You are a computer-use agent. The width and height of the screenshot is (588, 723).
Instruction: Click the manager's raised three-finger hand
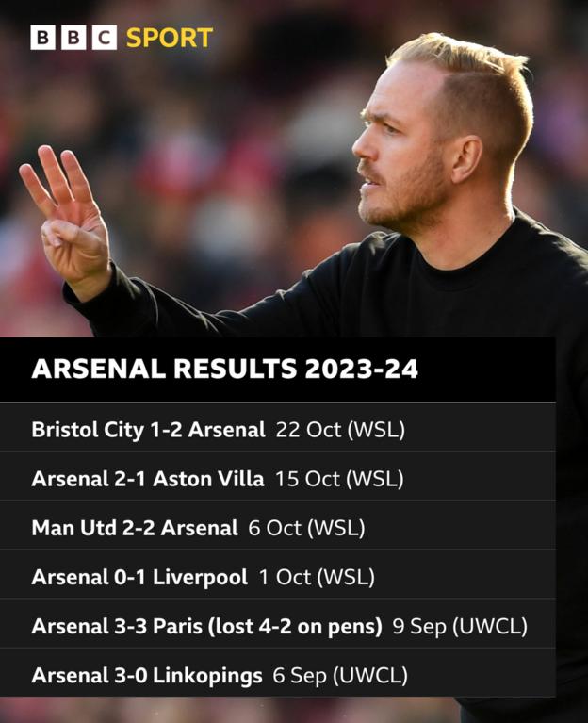click(x=66, y=217)
